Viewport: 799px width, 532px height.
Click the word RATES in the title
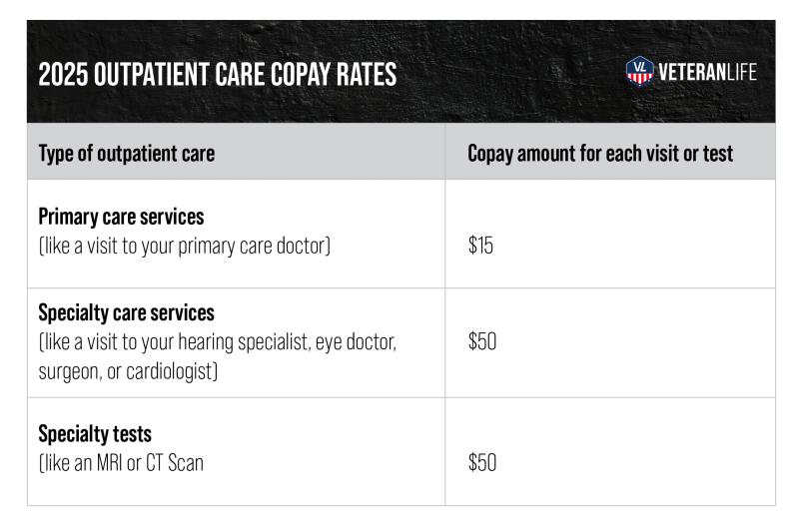point(367,74)
